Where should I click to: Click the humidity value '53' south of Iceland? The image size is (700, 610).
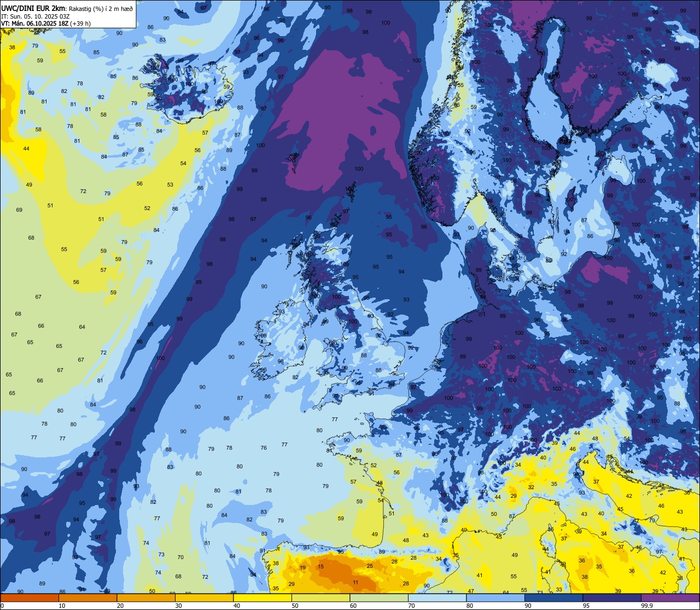click(170, 185)
